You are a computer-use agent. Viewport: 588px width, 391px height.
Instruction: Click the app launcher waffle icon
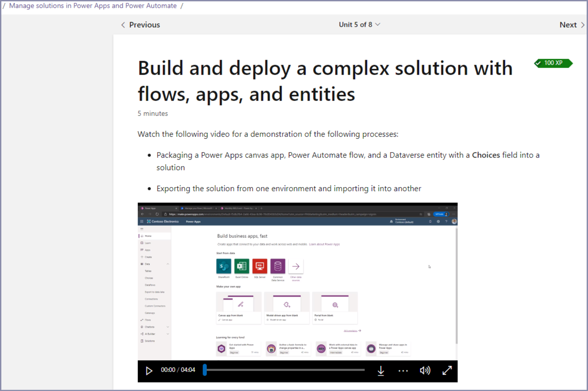click(142, 221)
